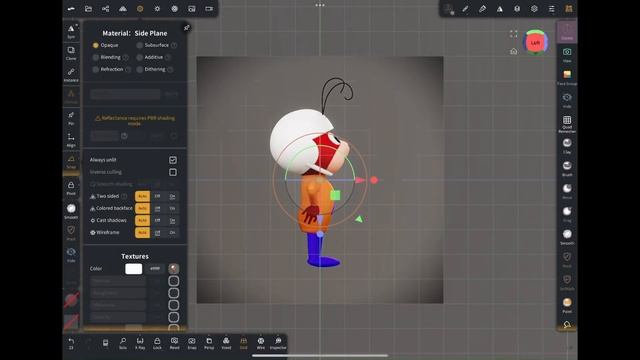
Task: Open the Camera menu in top bar
Action: tap(209, 9)
